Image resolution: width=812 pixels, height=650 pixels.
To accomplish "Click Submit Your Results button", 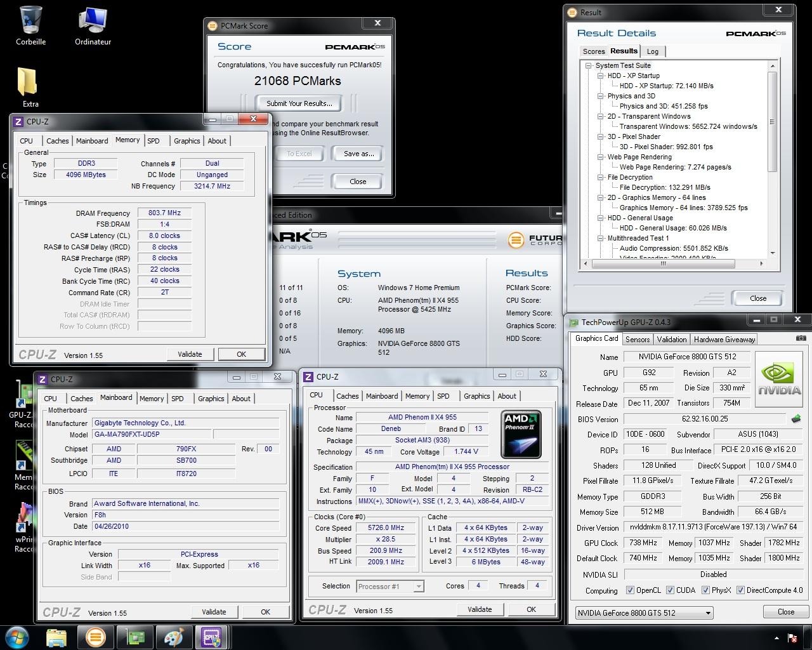I will (x=299, y=103).
